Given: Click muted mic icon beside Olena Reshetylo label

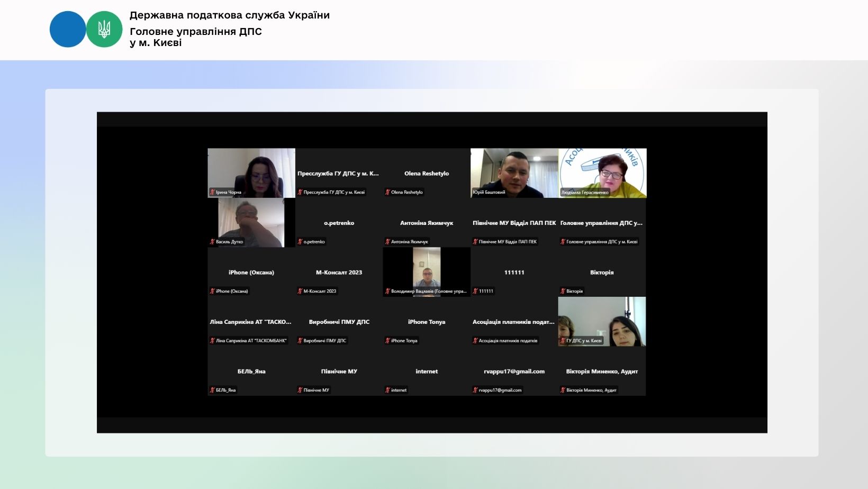Looking at the screenshot, I should pyautogui.click(x=387, y=192).
